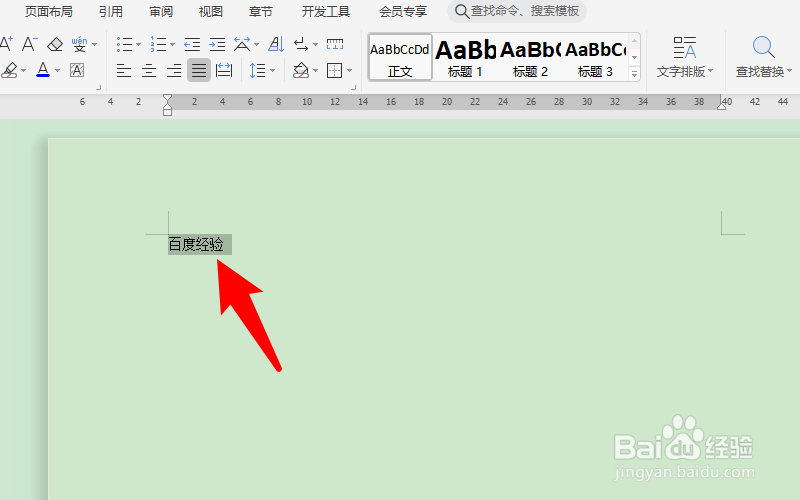
Task: Increase the font size with A+
Action: pos(6,44)
